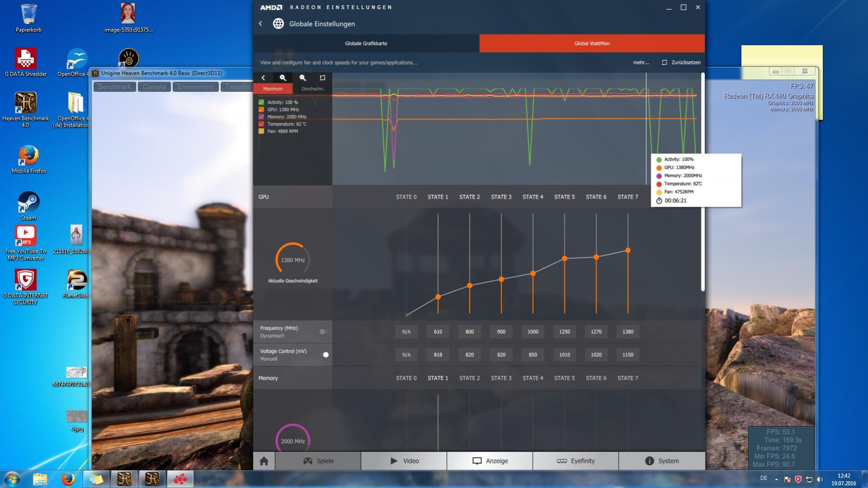Click the 1250 frequency field

tap(564, 332)
